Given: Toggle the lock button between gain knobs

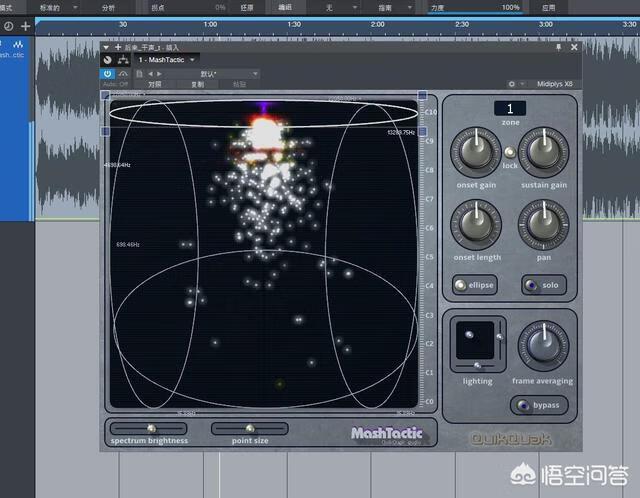Looking at the screenshot, I should click(509, 152).
